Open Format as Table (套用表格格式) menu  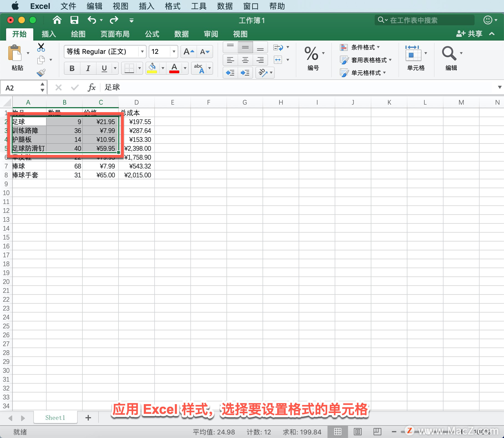click(366, 60)
